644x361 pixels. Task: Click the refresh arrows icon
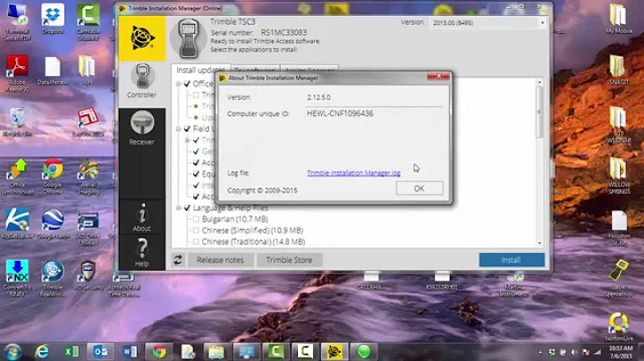tap(177, 260)
